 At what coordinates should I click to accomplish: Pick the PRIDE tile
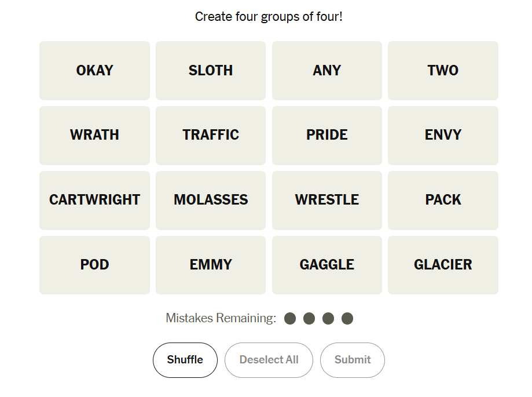(x=326, y=135)
